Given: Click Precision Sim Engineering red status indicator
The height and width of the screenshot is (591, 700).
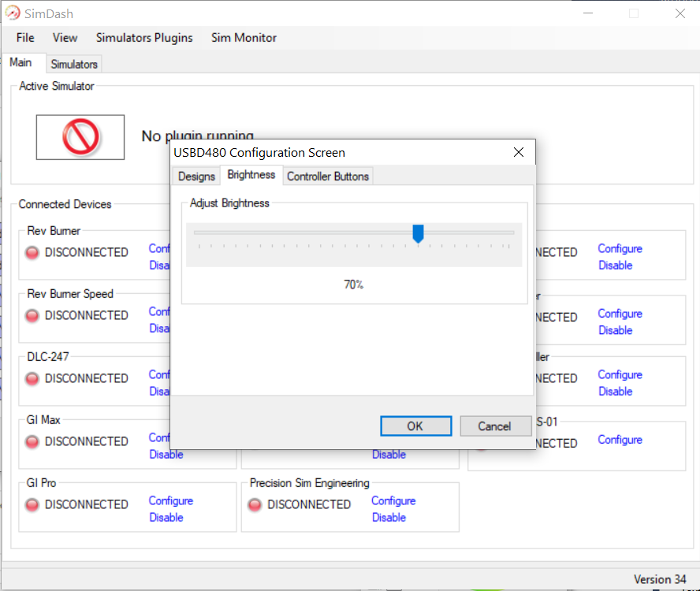Looking at the screenshot, I should (255, 505).
